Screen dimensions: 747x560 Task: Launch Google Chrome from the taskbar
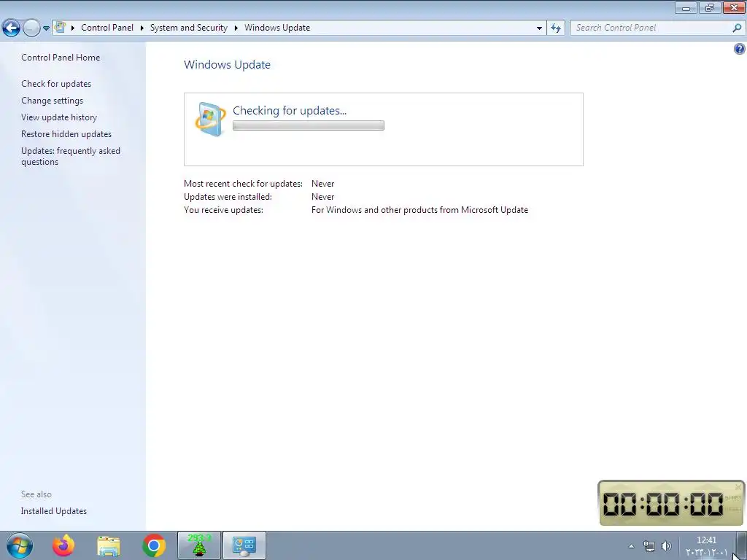[153, 545]
